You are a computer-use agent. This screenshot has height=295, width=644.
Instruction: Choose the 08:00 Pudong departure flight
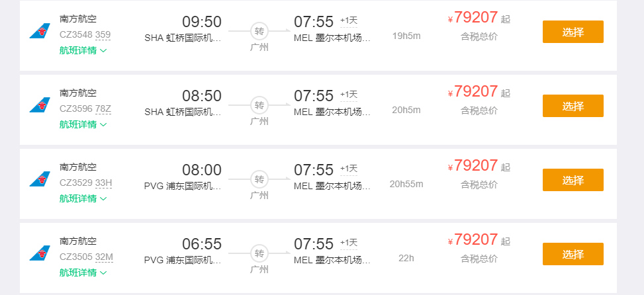coord(573,180)
